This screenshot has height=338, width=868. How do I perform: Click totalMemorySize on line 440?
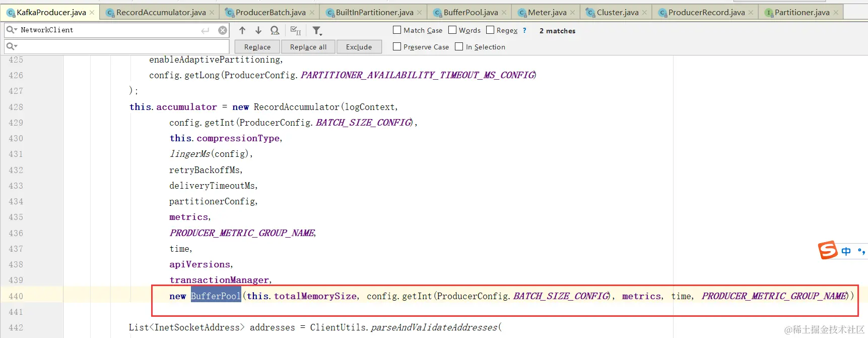pos(315,296)
